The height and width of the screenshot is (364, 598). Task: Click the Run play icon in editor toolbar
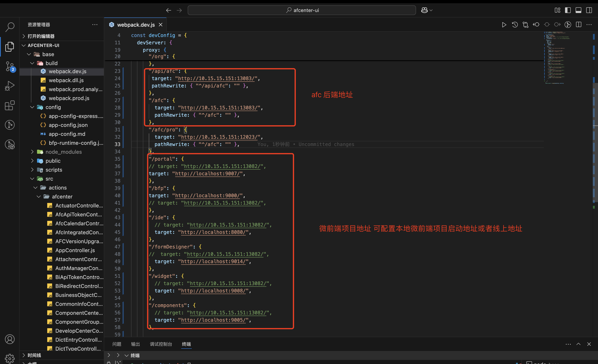coord(504,25)
